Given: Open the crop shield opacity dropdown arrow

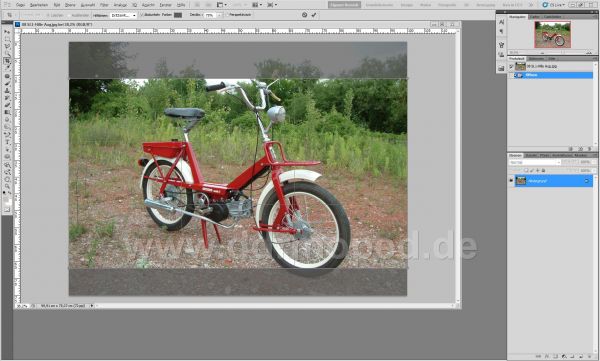Looking at the screenshot, I should pyautogui.click(x=219, y=15).
